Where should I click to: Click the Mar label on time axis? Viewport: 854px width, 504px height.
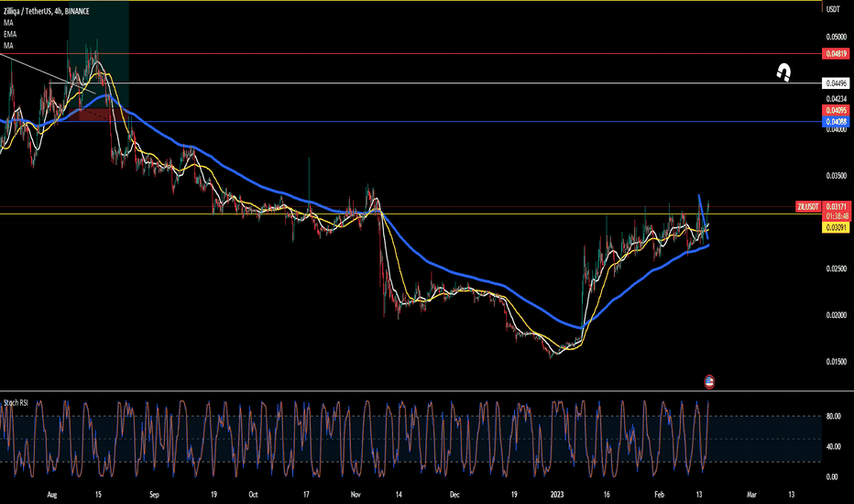(x=751, y=495)
